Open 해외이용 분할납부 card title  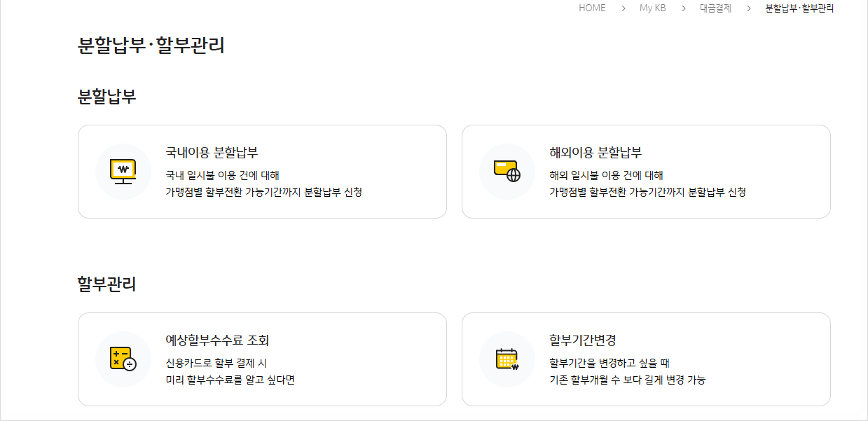(x=595, y=153)
